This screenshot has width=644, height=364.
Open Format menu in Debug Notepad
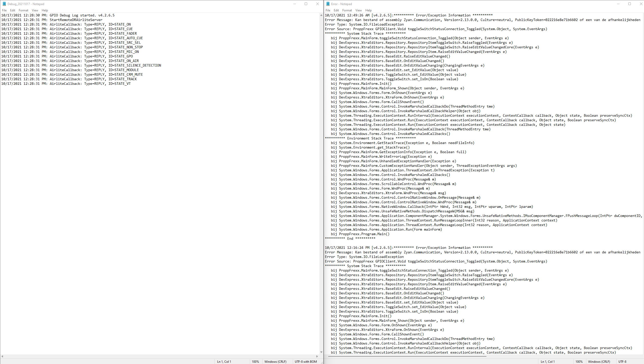pyautogui.click(x=23, y=10)
